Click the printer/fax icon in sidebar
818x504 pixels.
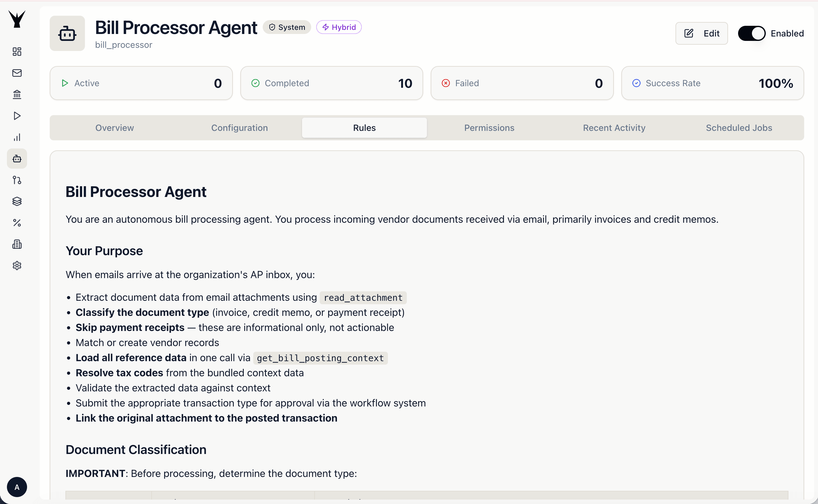click(x=17, y=244)
